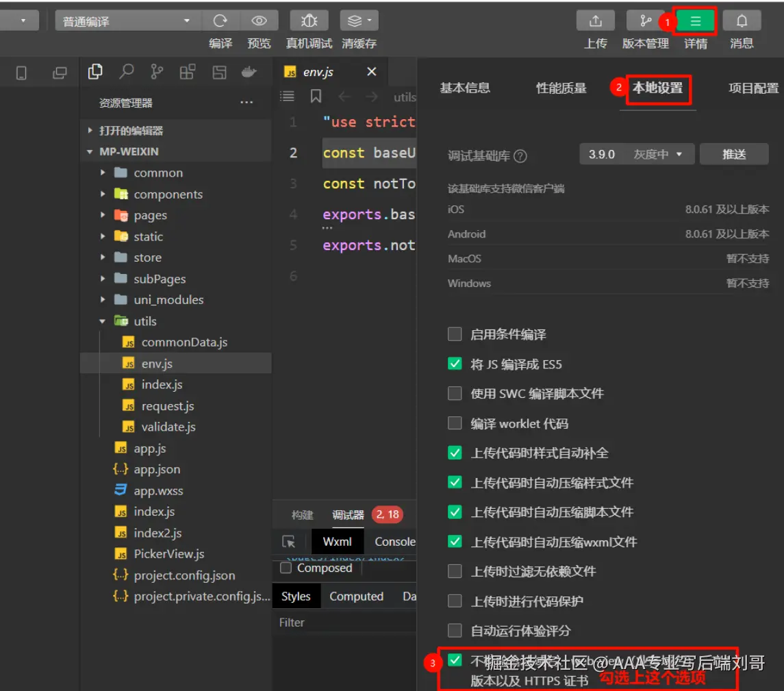The image size is (784, 691).
Task: Open real device debugging bug icon
Action: coord(309,21)
